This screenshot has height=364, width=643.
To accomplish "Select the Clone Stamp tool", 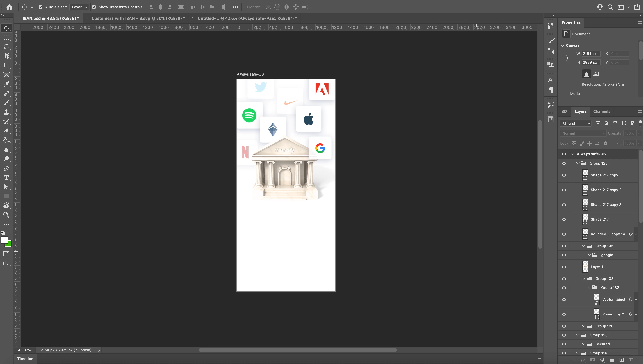I will click(x=6, y=112).
